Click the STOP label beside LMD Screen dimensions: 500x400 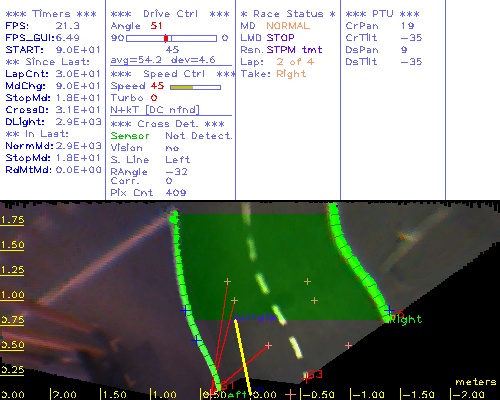coord(280,38)
